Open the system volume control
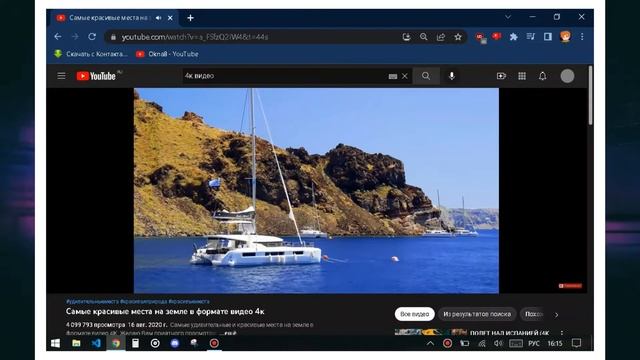640x360 pixels. tap(498, 343)
